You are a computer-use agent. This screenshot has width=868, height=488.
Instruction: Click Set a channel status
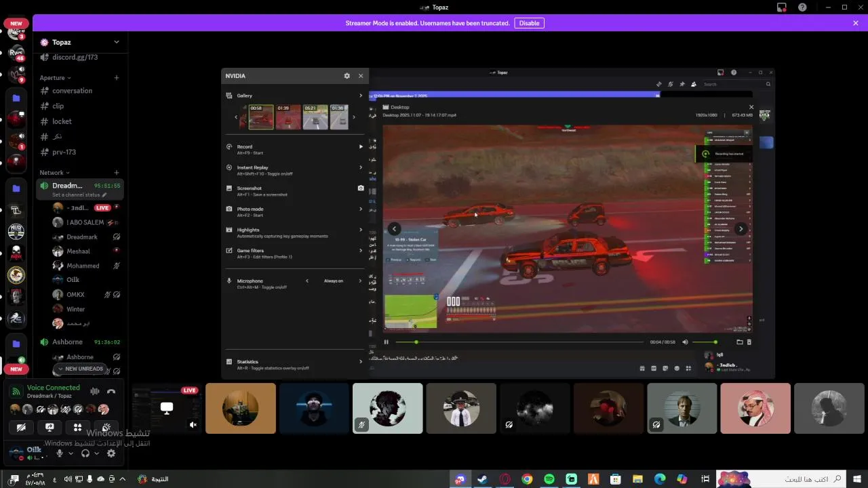tap(79, 195)
